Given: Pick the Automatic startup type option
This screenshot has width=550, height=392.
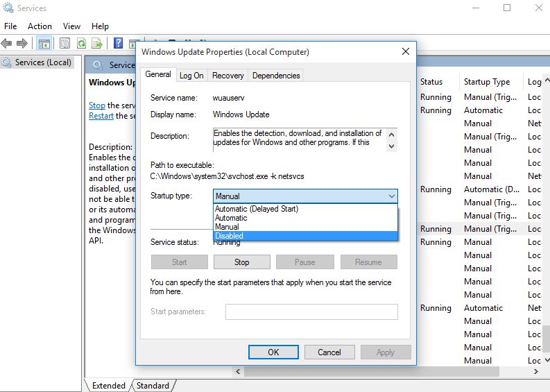Looking at the screenshot, I should (x=231, y=218).
